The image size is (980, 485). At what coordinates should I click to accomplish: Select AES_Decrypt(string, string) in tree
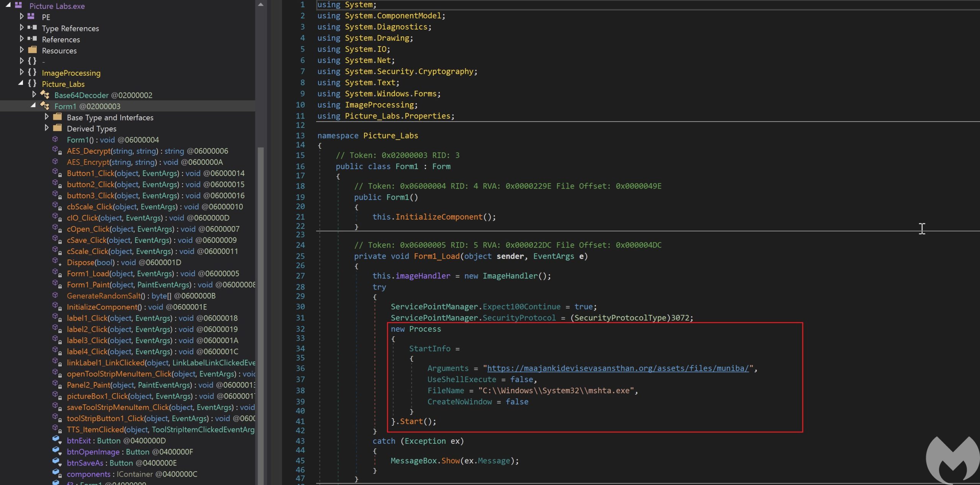coord(147,151)
